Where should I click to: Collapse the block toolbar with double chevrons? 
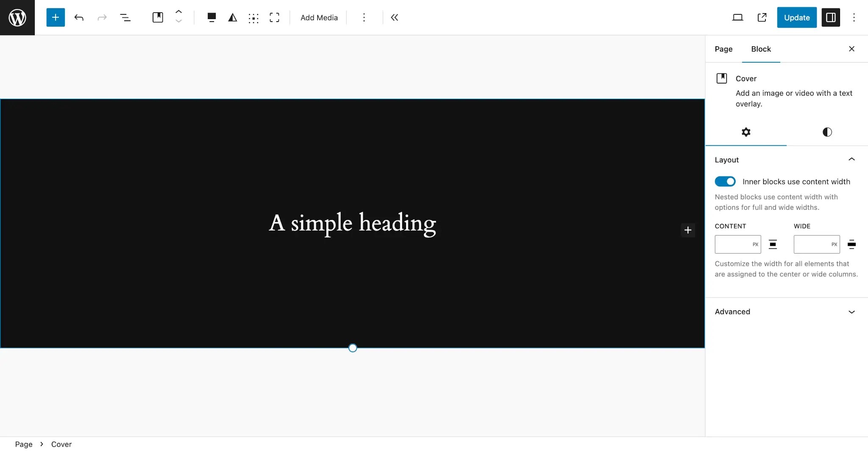click(394, 17)
